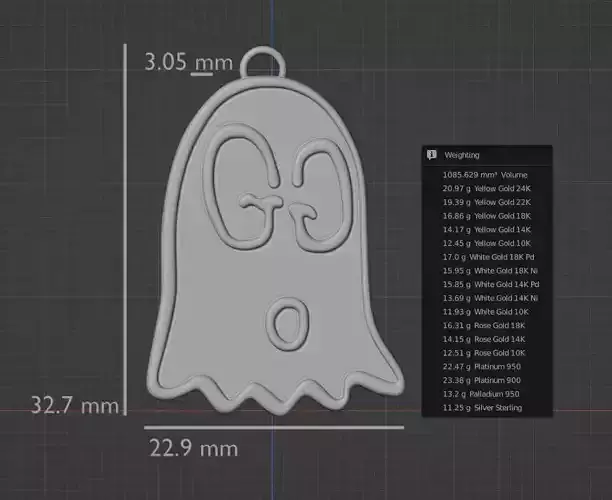Click the 22.9 mm width label
Image resolution: width=612 pixels, height=500 pixels.
pyautogui.click(x=194, y=448)
